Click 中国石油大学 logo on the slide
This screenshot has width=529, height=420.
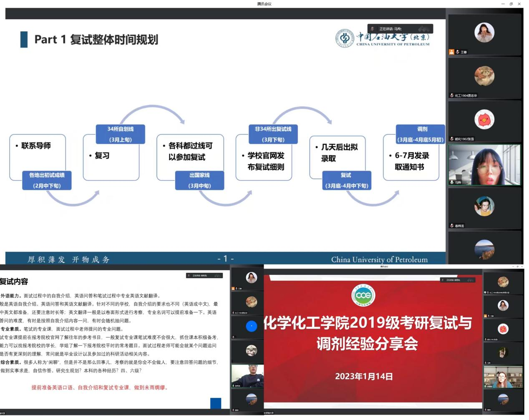click(x=382, y=38)
